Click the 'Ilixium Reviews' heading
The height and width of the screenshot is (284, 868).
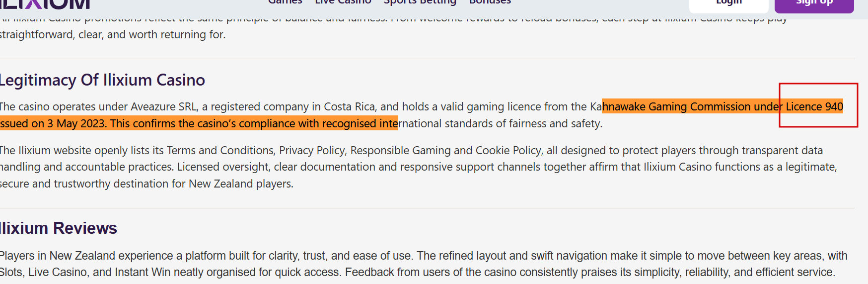pyautogui.click(x=59, y=228)
